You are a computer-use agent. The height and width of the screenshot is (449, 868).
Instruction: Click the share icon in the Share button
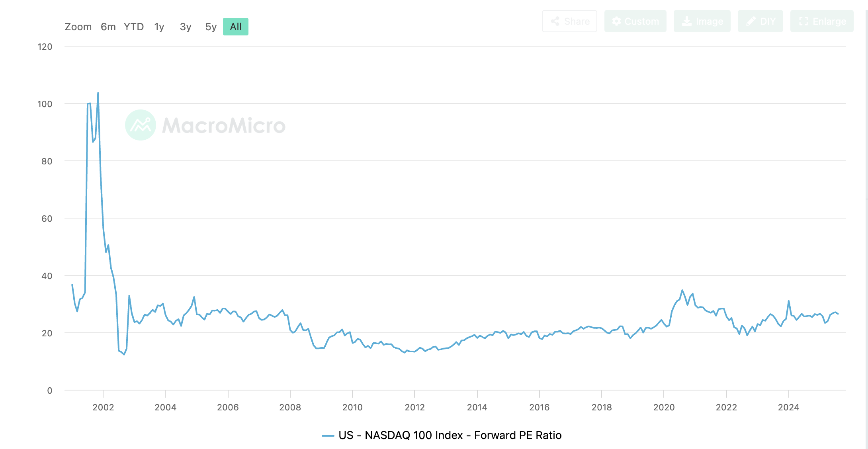coord(555,21)
